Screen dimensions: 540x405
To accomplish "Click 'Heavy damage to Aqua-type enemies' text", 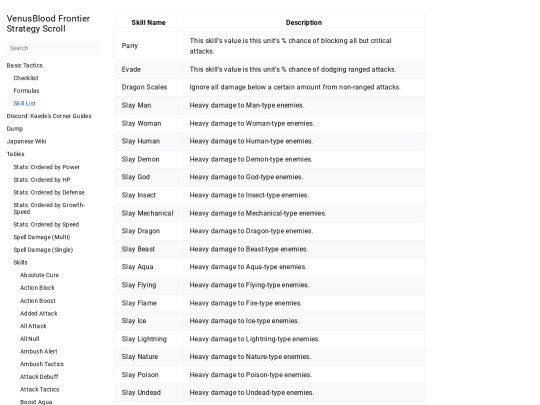I will pos(248,267).
